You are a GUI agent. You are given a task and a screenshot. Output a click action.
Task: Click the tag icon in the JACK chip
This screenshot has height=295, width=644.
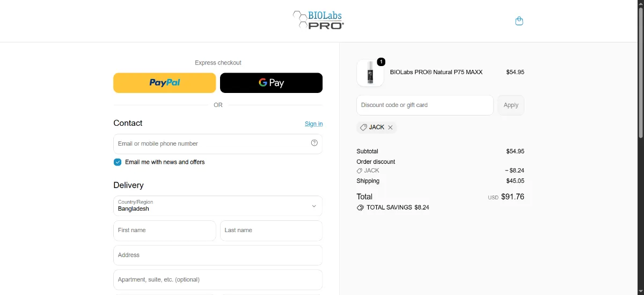(363, 127)
